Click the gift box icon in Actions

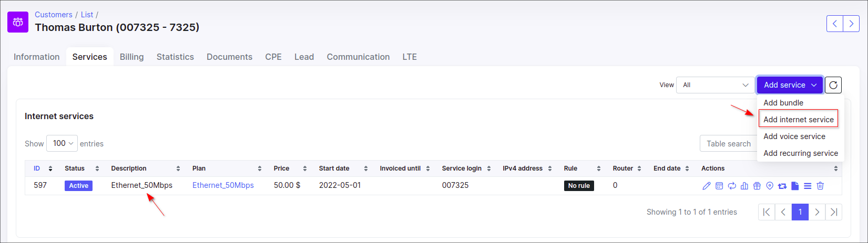757,186
